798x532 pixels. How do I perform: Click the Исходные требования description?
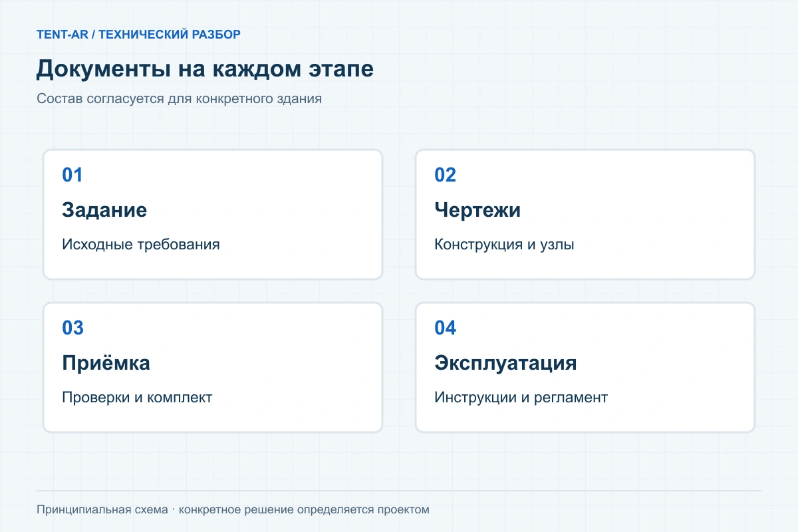point(141,245)
